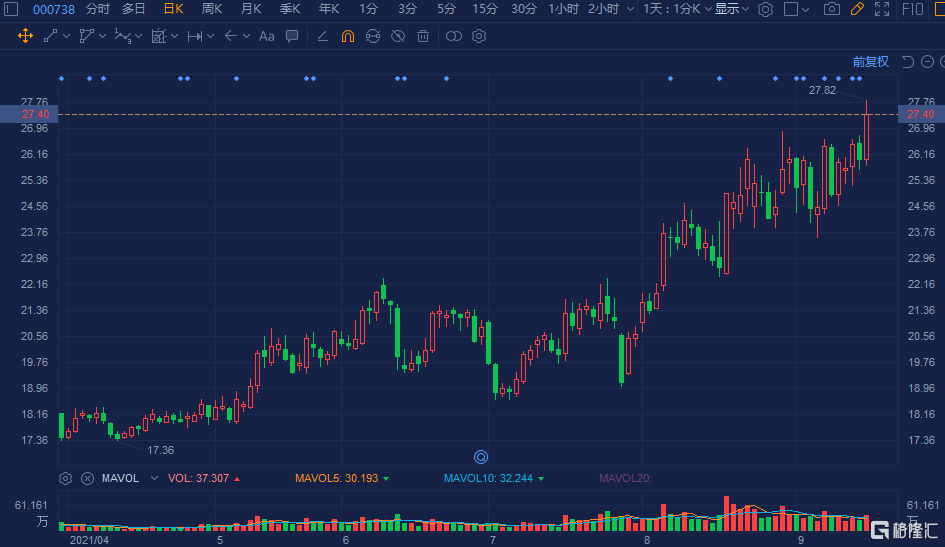Expand more intervals arrow after 2小时
The image size is (945, 547).
point(630,10)
